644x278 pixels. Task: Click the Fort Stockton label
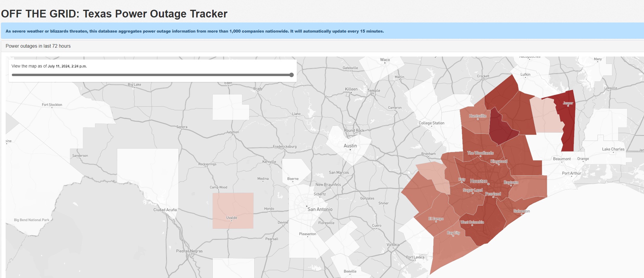52,105
